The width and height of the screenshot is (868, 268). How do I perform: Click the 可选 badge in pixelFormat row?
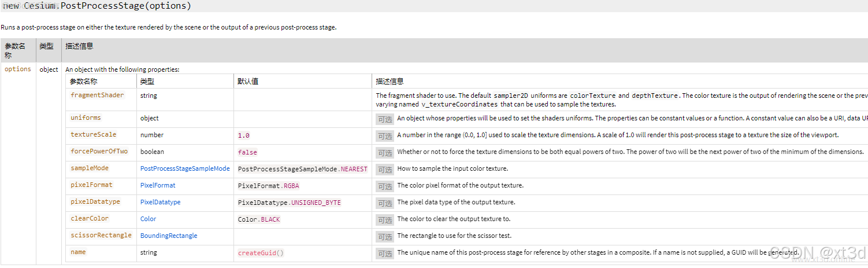385,186
